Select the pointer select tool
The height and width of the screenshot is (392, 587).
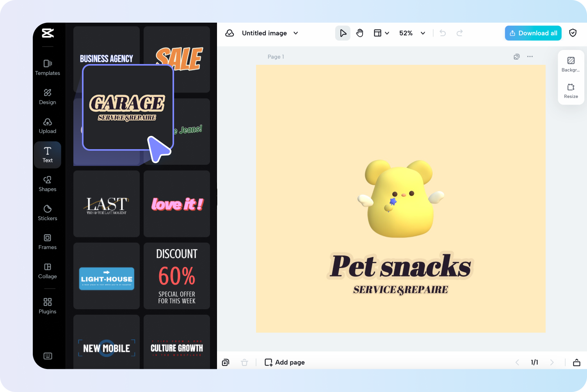pos(343,33)
